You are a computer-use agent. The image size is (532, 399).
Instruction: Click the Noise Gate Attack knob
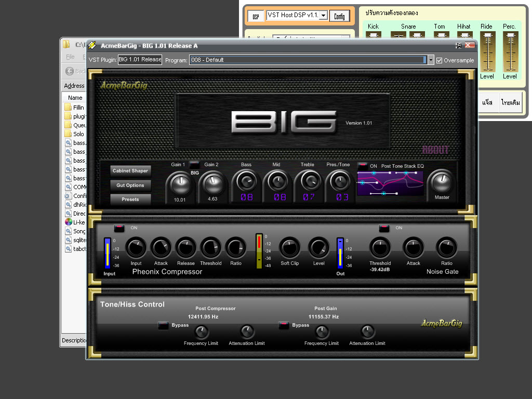tap(413, 248)
